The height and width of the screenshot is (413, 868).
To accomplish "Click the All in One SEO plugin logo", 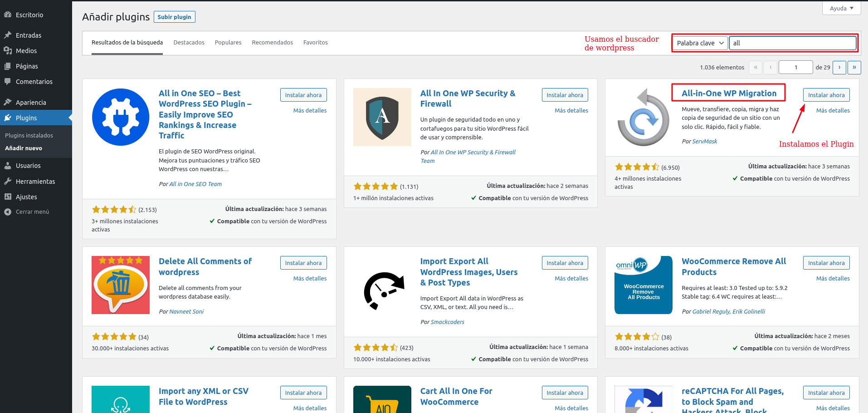I will [121, 117].
